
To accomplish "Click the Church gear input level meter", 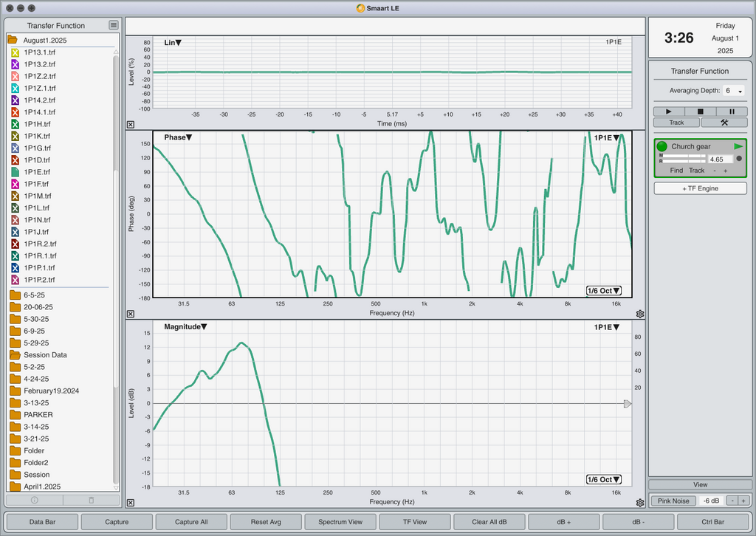I will (682, 158).
